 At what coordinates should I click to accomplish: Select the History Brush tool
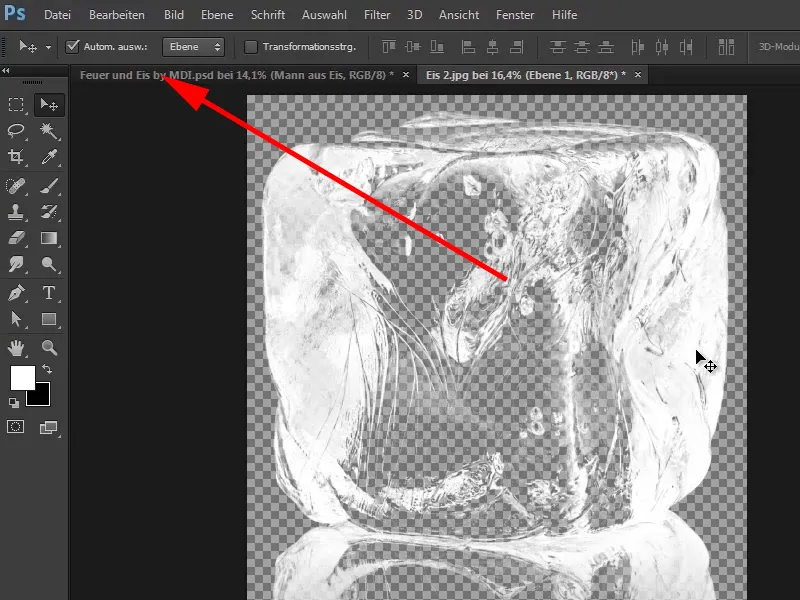(49, 212)
